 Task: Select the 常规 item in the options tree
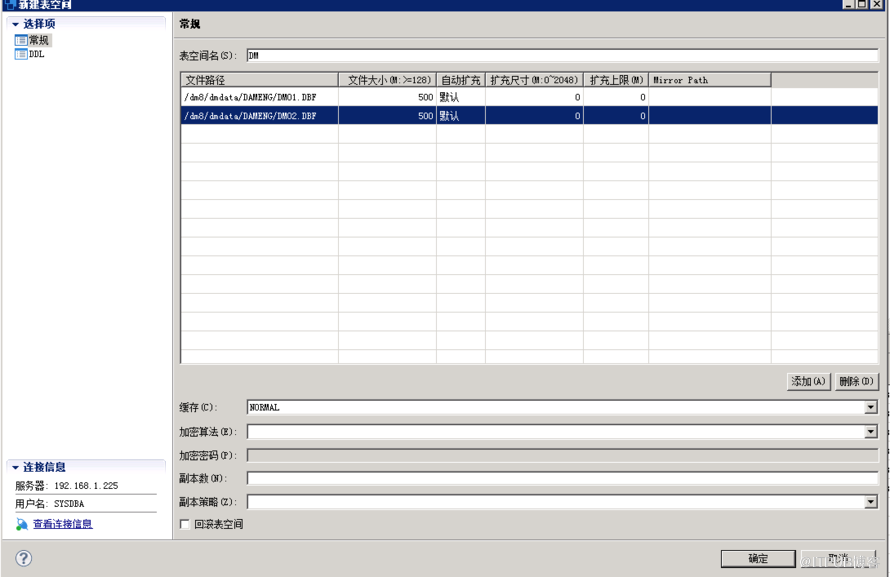point(39,40)
